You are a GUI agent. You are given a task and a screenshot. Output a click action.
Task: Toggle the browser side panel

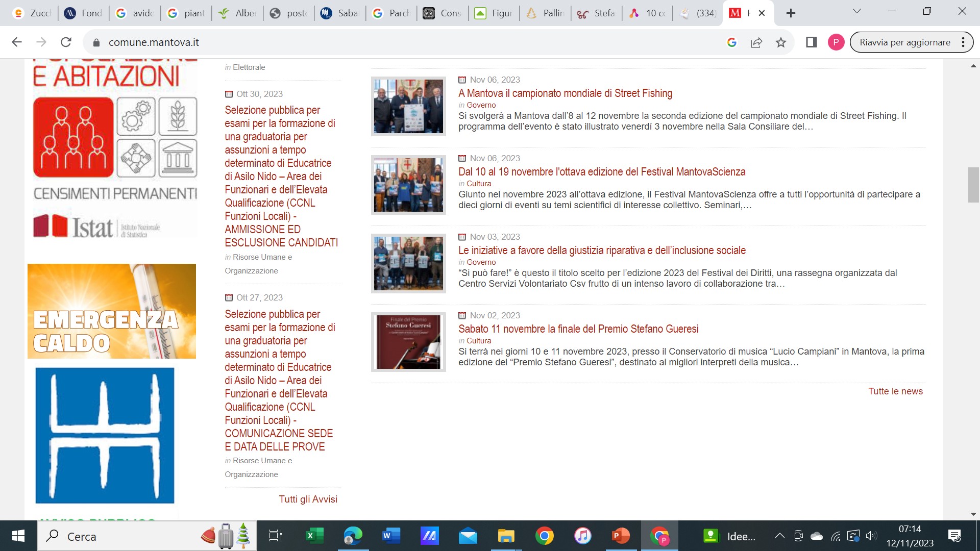click(x=811, y=42)
